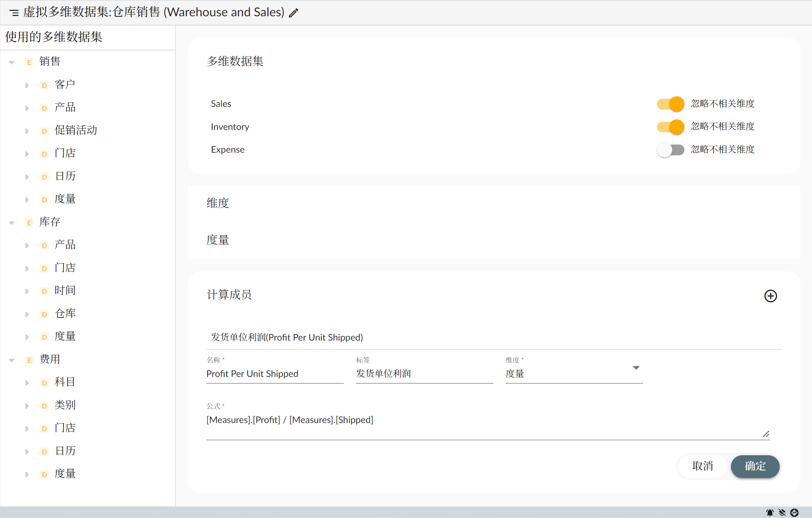Click the 计算成员 section heading

pos(229,295)
